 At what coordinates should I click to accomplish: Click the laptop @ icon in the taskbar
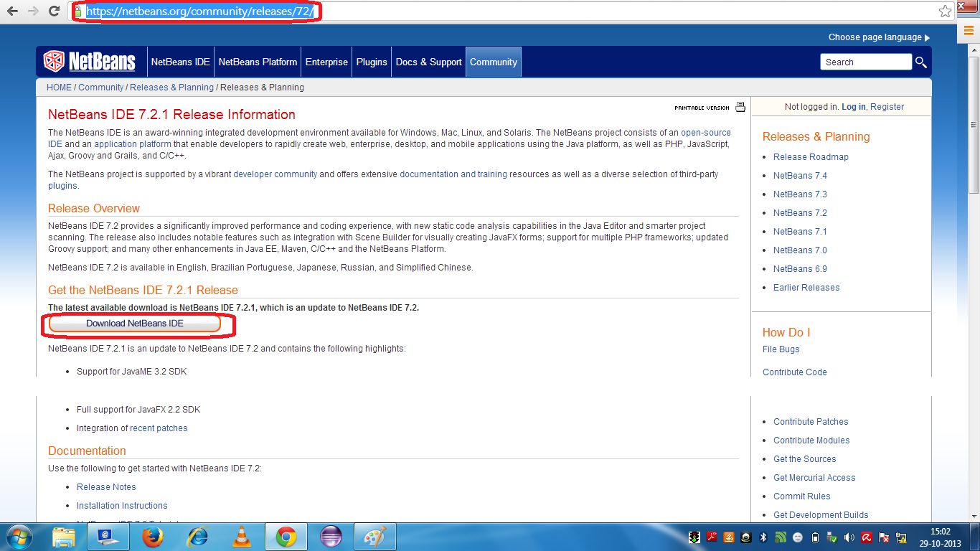click(x=108, y=537)
